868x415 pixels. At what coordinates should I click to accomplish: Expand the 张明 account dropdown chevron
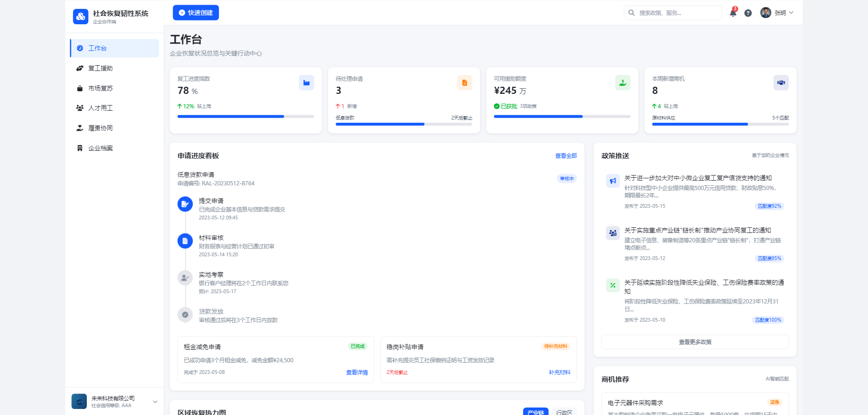(x=791, y=13)
